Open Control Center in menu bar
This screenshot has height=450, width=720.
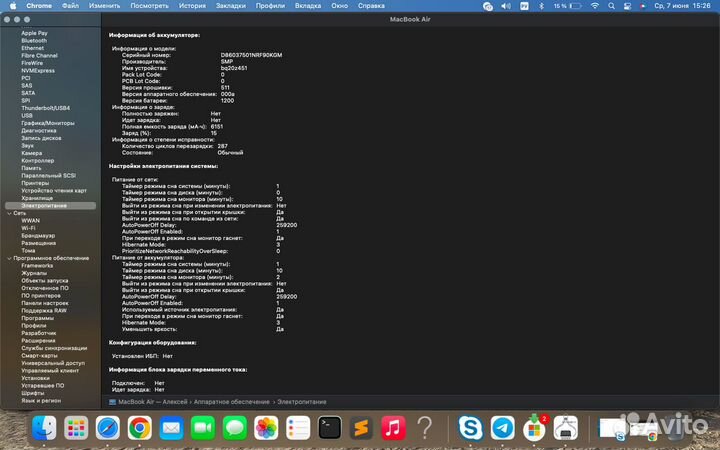tap(627, 6)
